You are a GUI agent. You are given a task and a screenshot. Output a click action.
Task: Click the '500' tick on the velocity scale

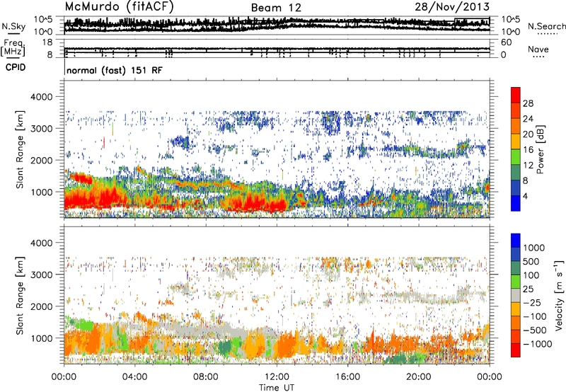[531, 261]
